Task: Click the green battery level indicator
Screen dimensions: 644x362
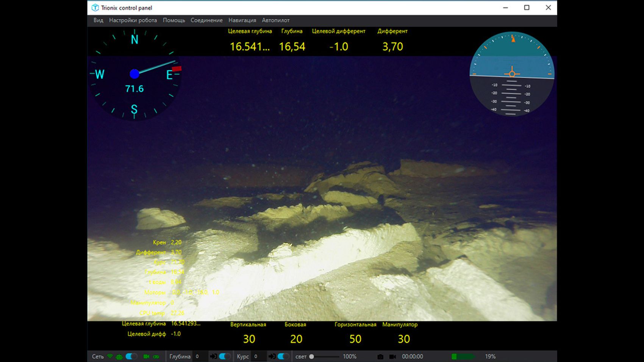Action: [463, 356]
